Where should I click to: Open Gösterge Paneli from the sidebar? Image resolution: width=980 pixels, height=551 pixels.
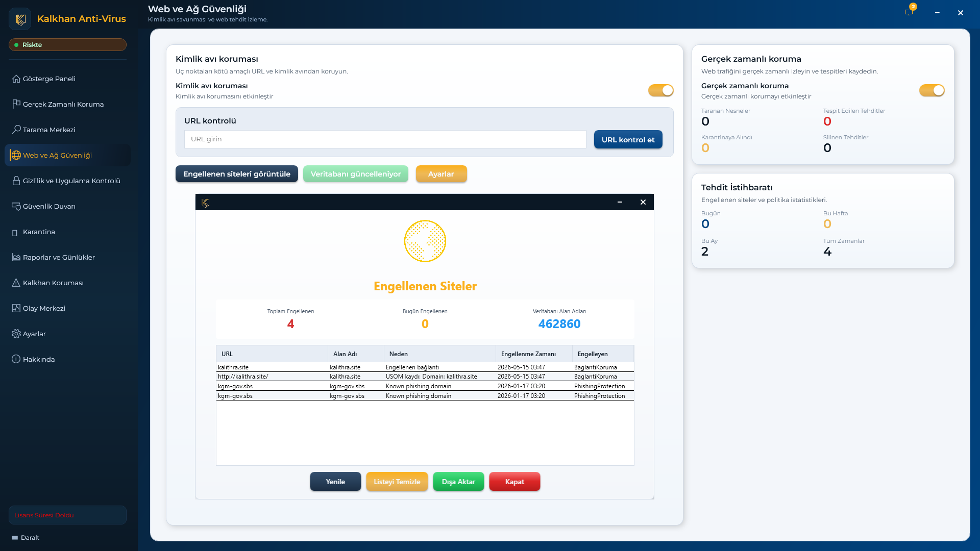[68, 79]
